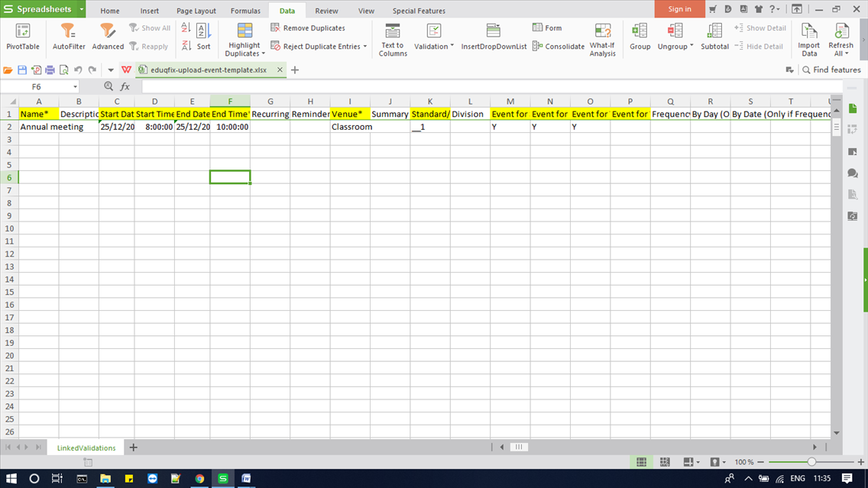Viewport: 868px width, 488px height.
Task: Click the Import Data button
Action: (x=809, y=40)
